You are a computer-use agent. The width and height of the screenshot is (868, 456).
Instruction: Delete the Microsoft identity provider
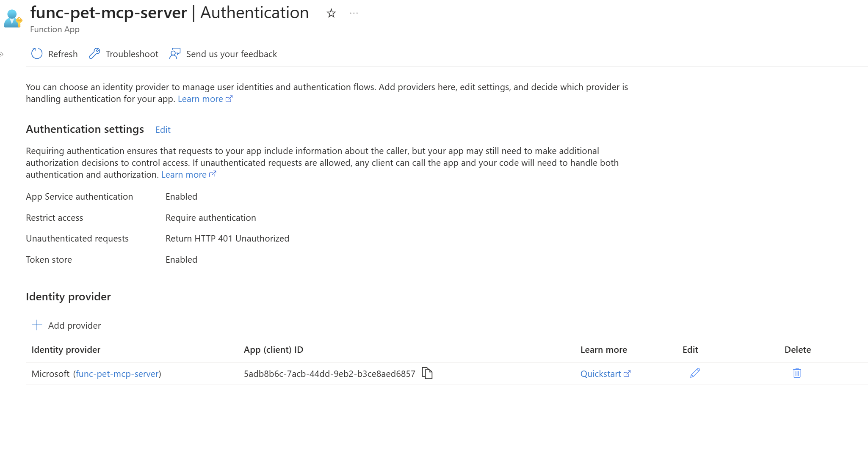point(797,373)
